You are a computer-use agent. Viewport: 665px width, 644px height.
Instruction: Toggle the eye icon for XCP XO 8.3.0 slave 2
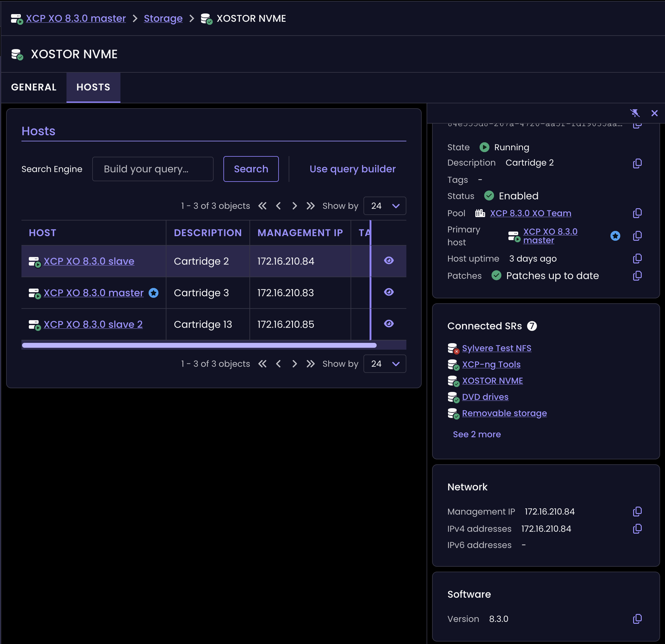pyautogui.click(x=389, y=324)
